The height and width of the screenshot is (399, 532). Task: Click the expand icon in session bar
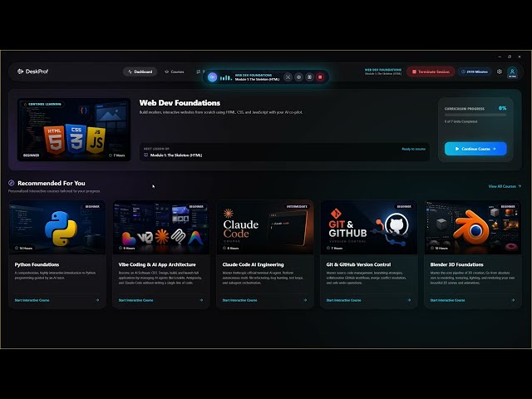point(288,77)
